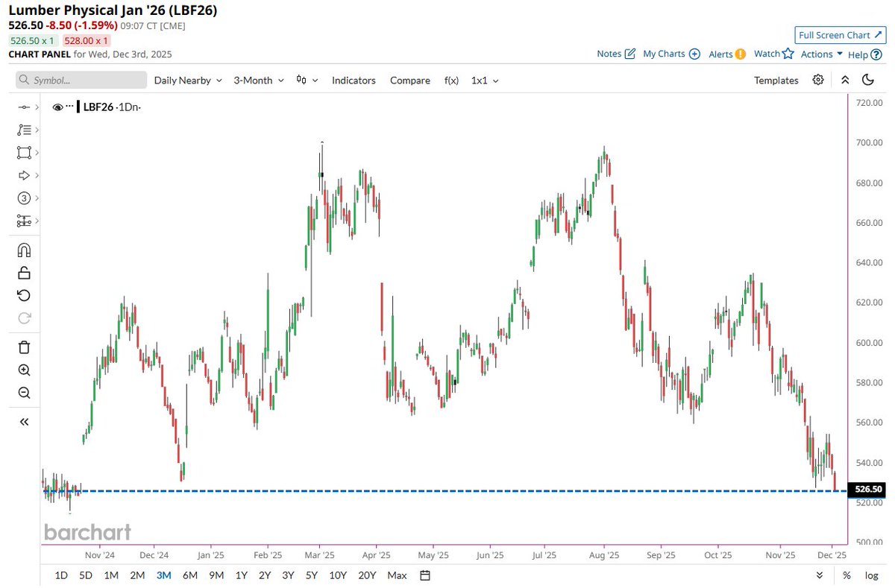The image size is (895, 588).
Task: Open the Templates menu
Action: pyautogui.click(x=776, y=80)
